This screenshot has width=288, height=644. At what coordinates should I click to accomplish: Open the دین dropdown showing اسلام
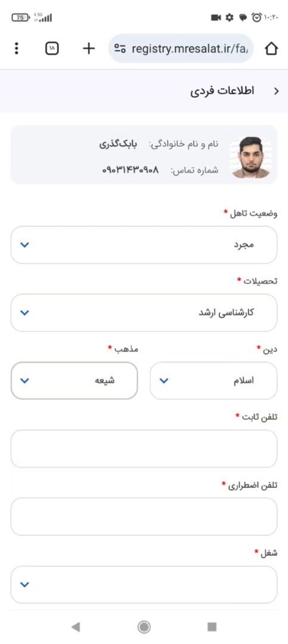pos(213,380)
